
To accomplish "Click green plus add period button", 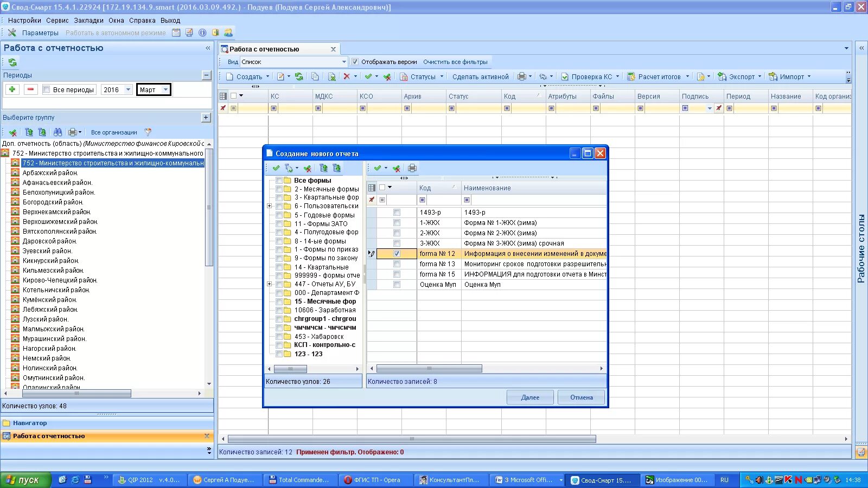I will click(12, 89).
